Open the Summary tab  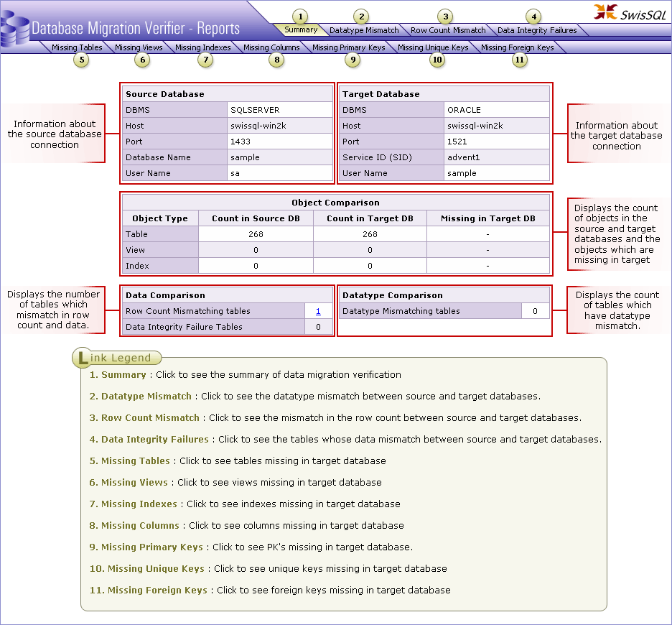[x=301, y=29]
